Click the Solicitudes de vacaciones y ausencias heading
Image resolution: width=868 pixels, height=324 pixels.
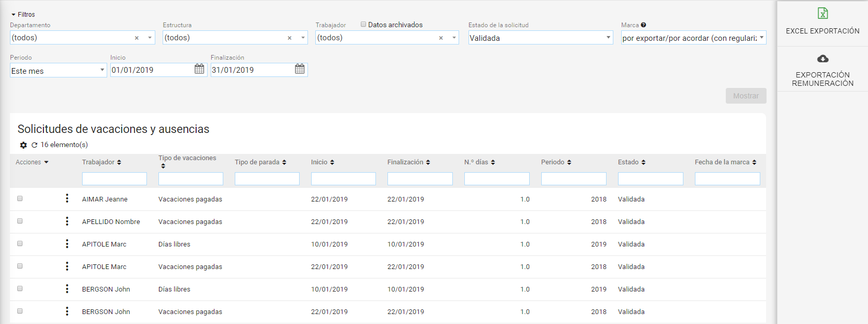tap(113, 129)
